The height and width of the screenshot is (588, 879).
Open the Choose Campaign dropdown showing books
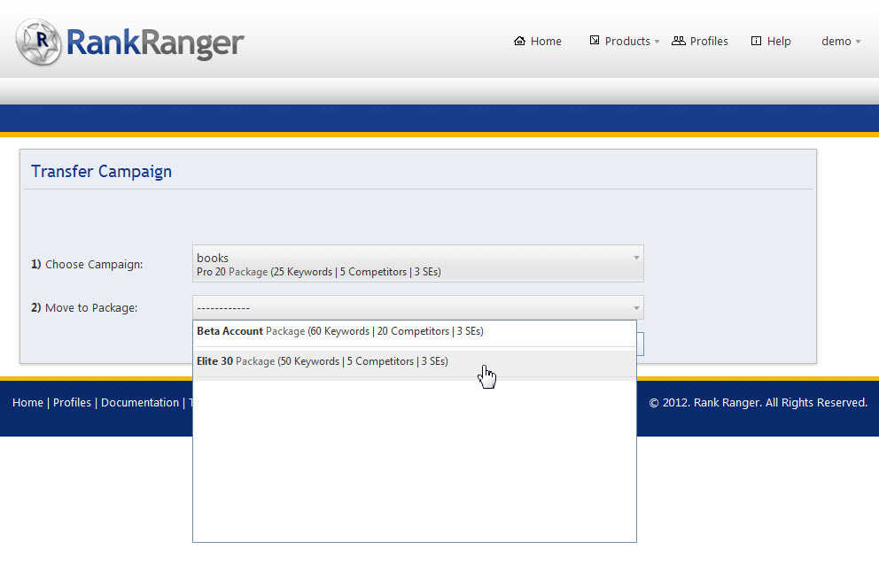[x=416, y=264]
